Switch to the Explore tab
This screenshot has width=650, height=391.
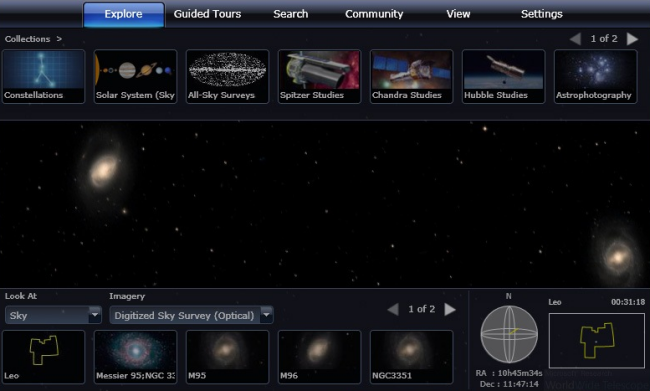click(x=124, y=15)
